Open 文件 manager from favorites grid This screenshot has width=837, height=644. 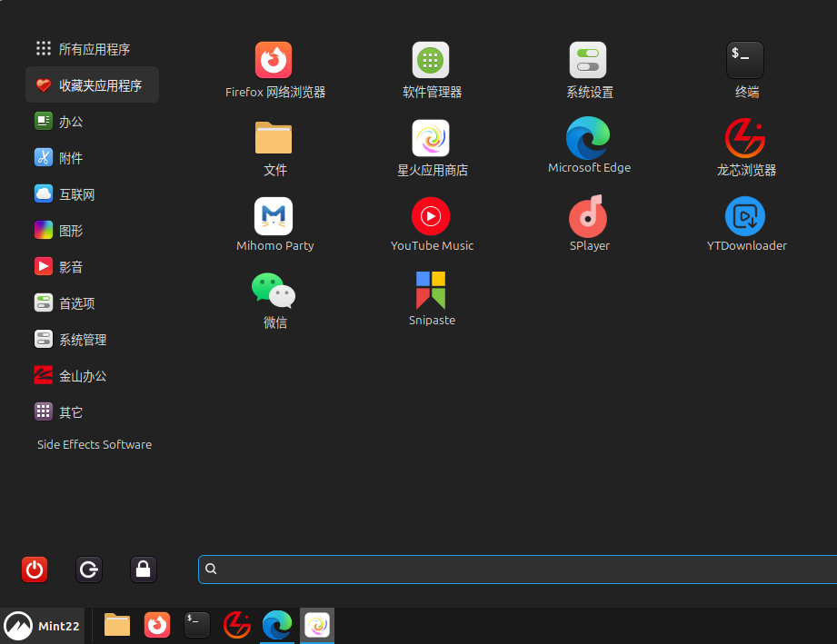click(274, 148)
